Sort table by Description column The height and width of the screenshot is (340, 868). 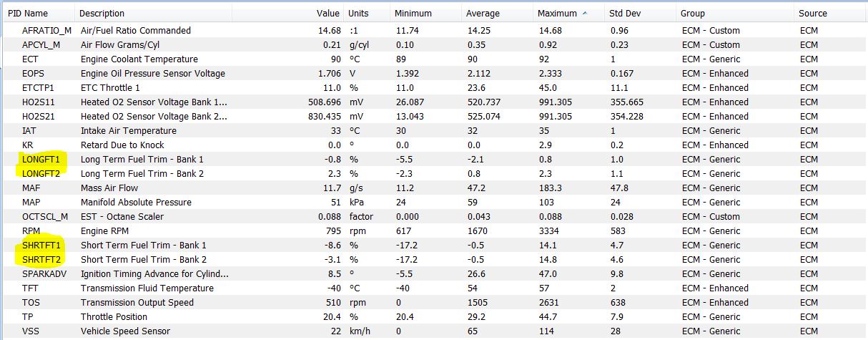(x=102, y=13)
